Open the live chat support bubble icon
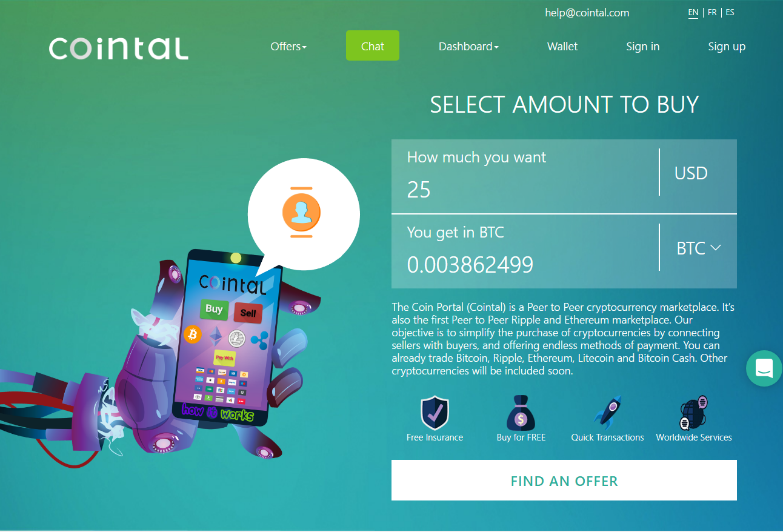 click(764, 368)
